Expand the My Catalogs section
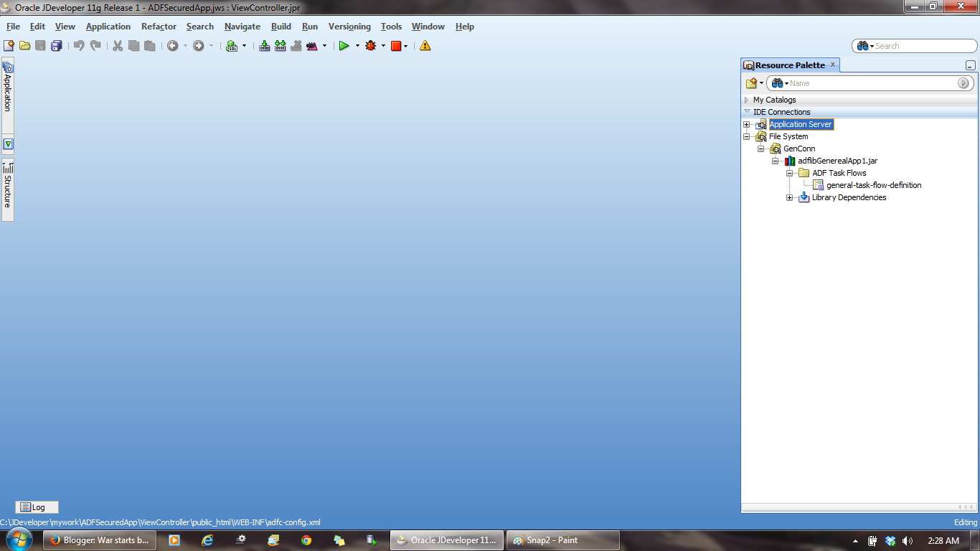 pos(747,100)
